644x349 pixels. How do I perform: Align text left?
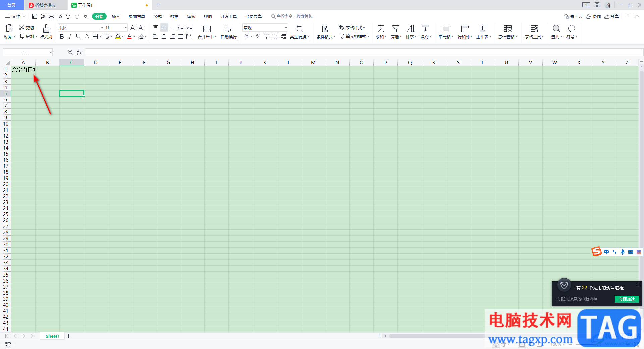pos(156,36)
